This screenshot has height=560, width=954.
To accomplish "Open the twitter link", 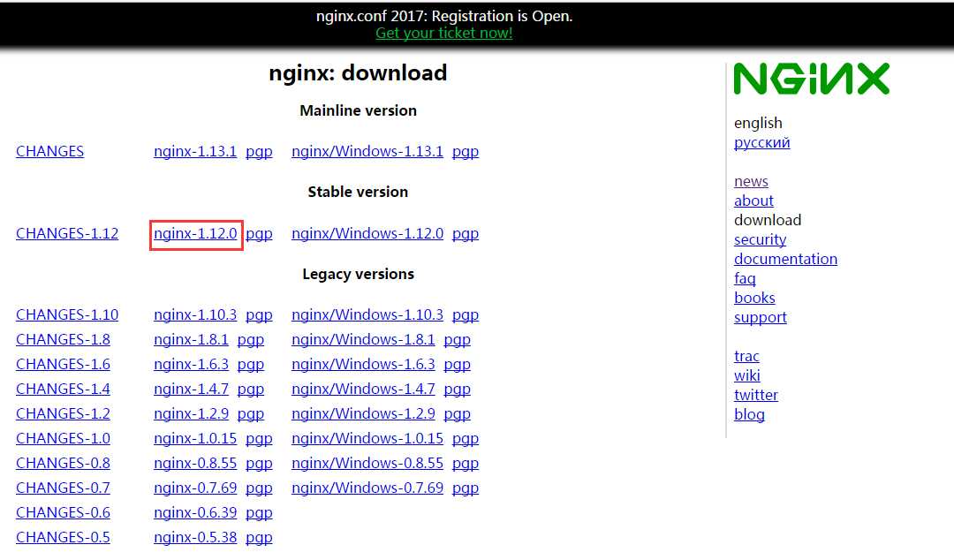I will click(755, 395).
